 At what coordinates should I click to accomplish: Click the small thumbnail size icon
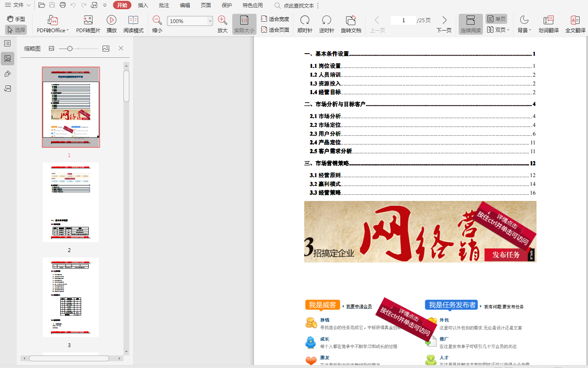(51, 49)
